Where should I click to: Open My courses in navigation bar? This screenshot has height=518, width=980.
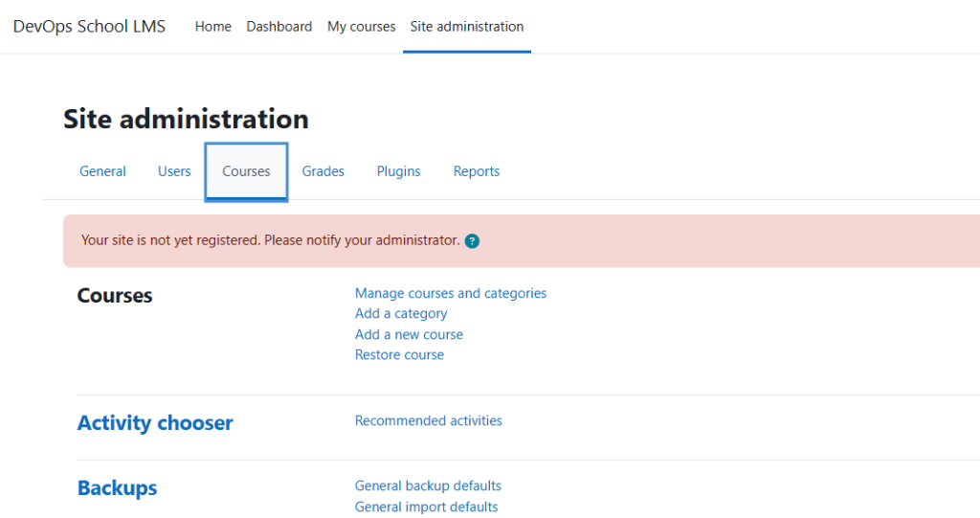click(361, 26)
